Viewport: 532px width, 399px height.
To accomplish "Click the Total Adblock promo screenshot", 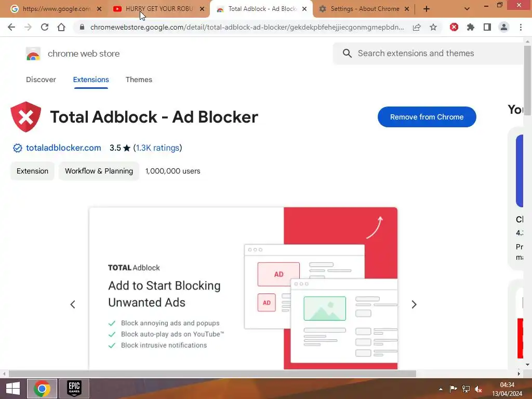I will coord(243,288).
